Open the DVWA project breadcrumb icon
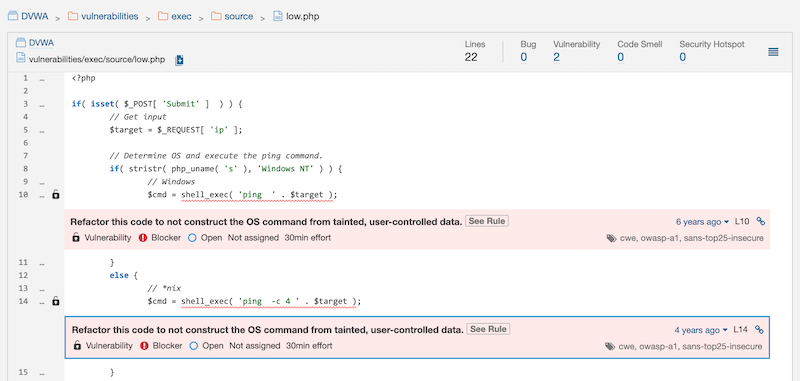Image resolution: width=800 pixels, height=381 pixels. (13, 16)
